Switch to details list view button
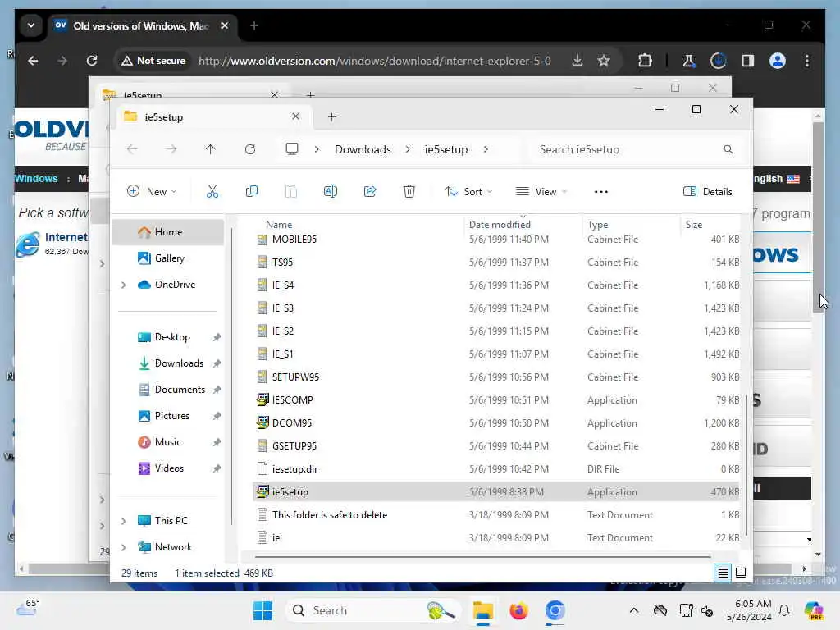This screenshot has height=630, width=840. tap(723, 573)
